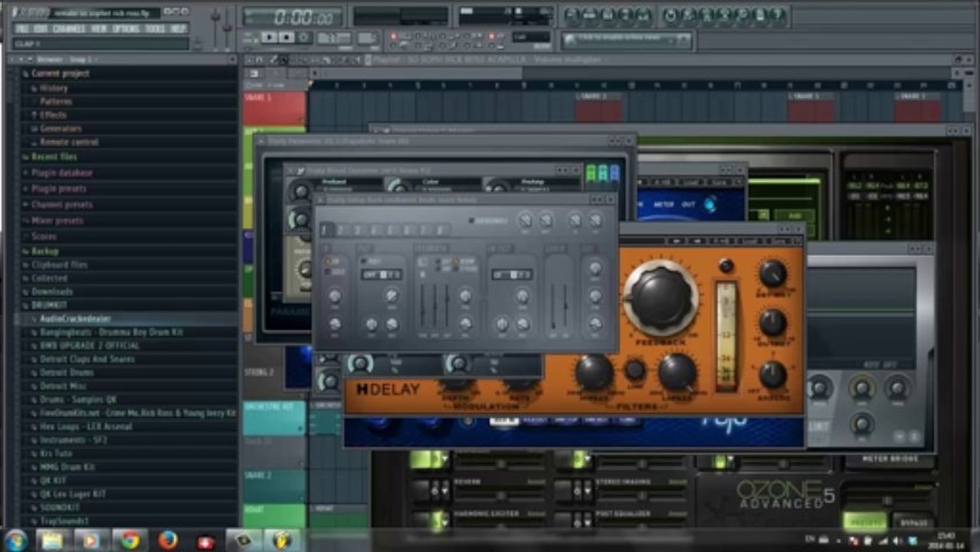Viewport: 980px width, 552px height.
Task: Click the online news panel
Action: (627, 40)
